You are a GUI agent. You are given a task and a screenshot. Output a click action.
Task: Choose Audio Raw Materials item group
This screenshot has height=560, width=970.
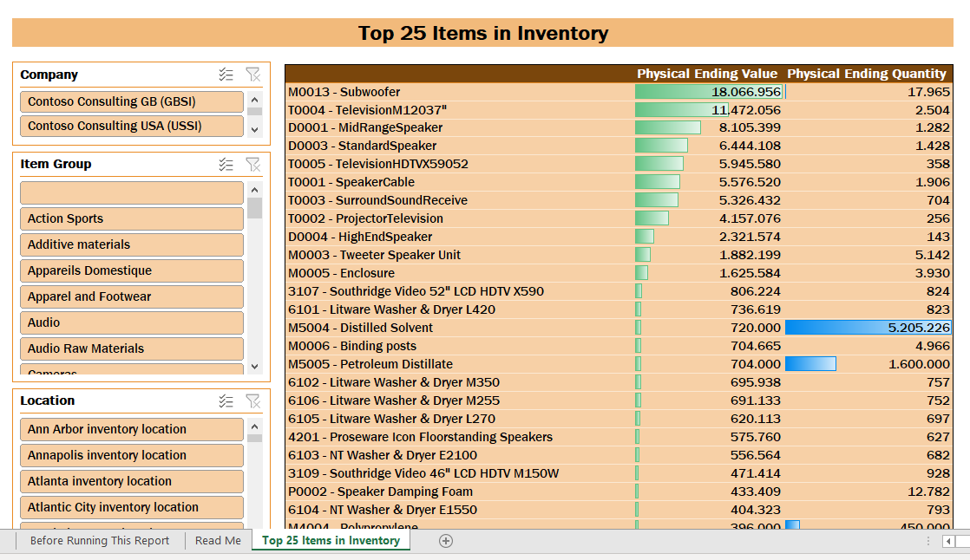(132, 348)
